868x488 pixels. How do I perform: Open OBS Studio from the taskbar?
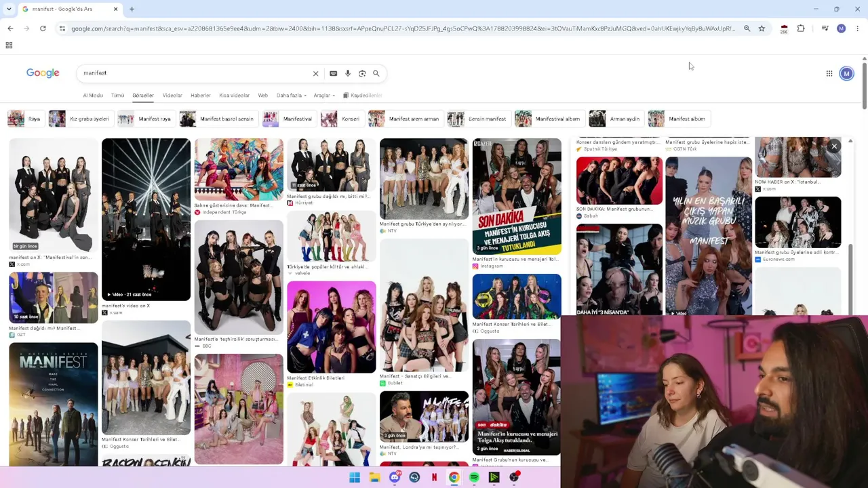tap(514, 477)
